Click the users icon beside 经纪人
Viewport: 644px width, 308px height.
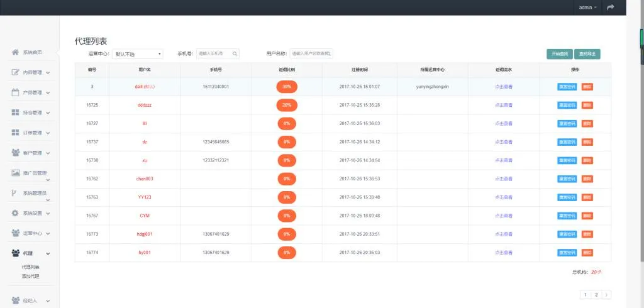pos(16,300)
